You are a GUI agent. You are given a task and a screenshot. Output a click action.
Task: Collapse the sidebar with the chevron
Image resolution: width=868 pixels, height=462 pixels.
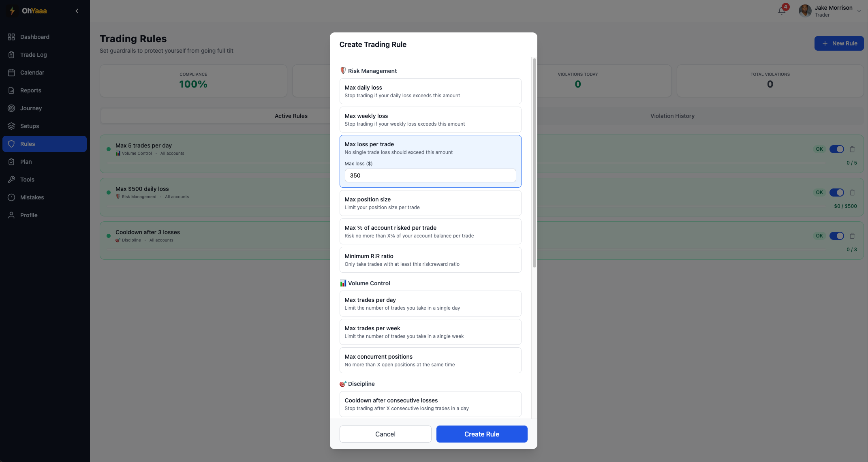click(x=77, y=11)
